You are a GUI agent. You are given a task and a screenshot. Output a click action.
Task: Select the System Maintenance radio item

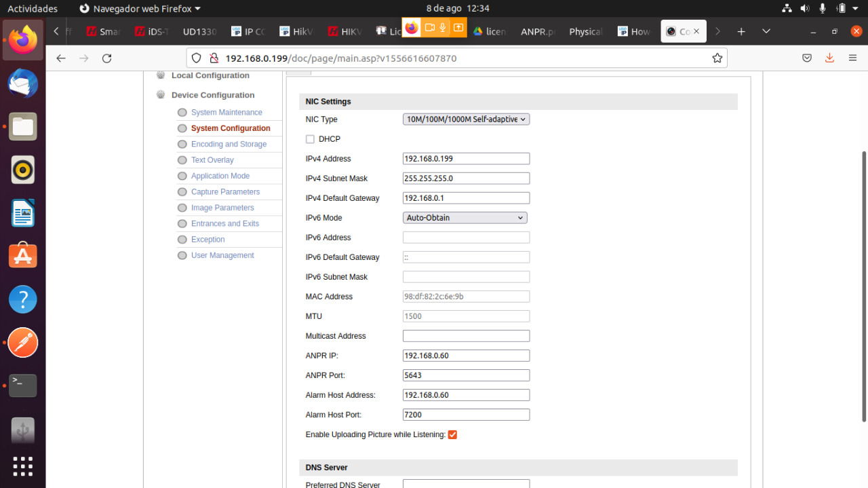click(x=182, y=113)
